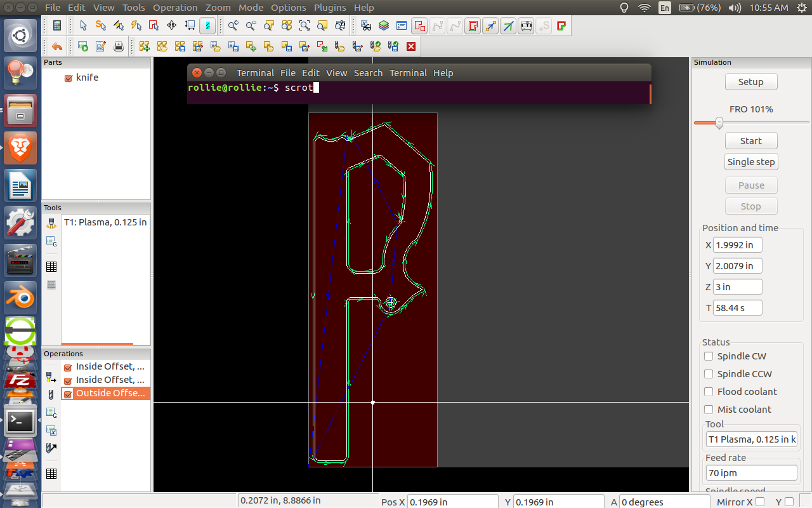Screen dimensions: 812x508
Task: Open the Operation menu
Action: (x=175, y=8)
